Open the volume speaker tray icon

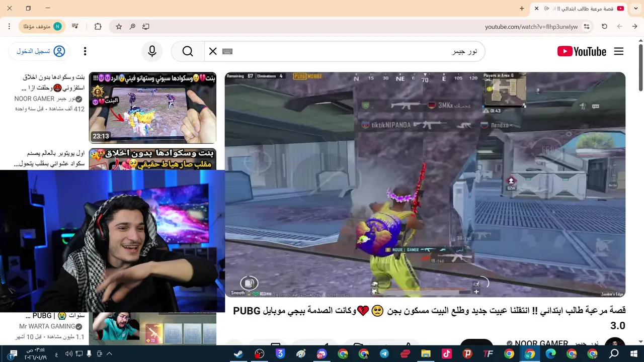click(69, 354)
